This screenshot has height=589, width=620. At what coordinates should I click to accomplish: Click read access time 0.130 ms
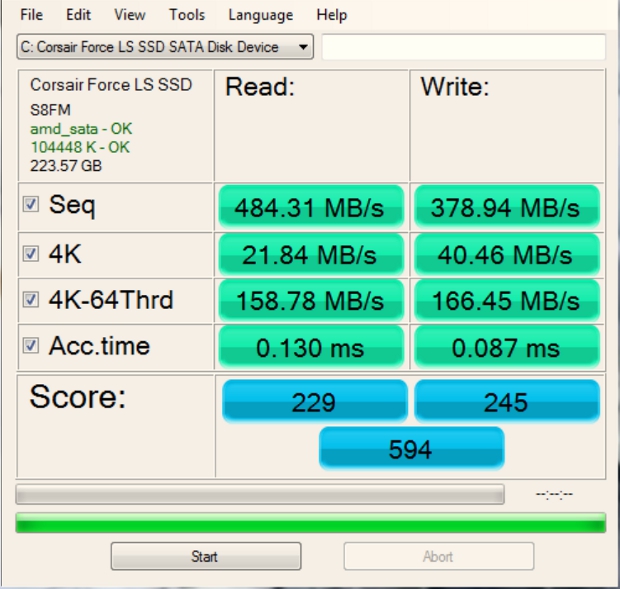311,347
